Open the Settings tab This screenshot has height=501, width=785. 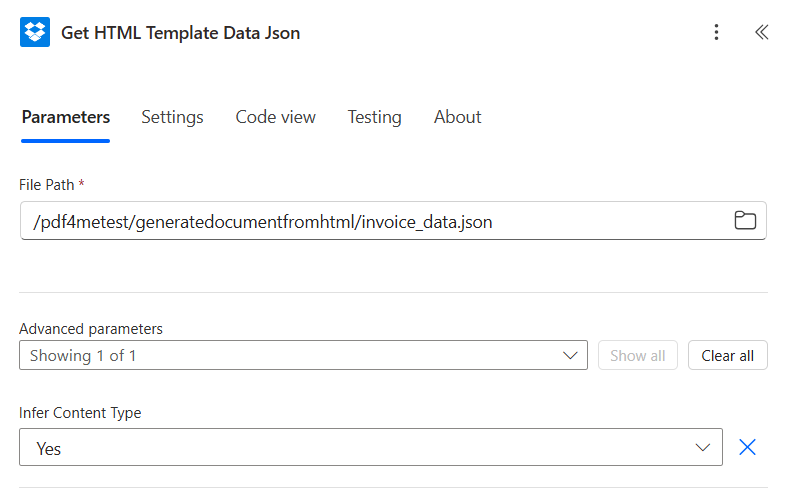tap(172, 117)
